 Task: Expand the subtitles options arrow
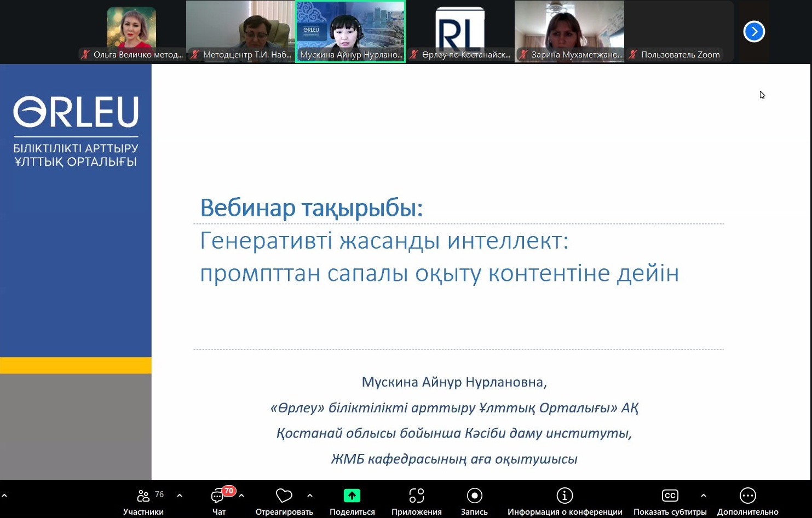704,496
